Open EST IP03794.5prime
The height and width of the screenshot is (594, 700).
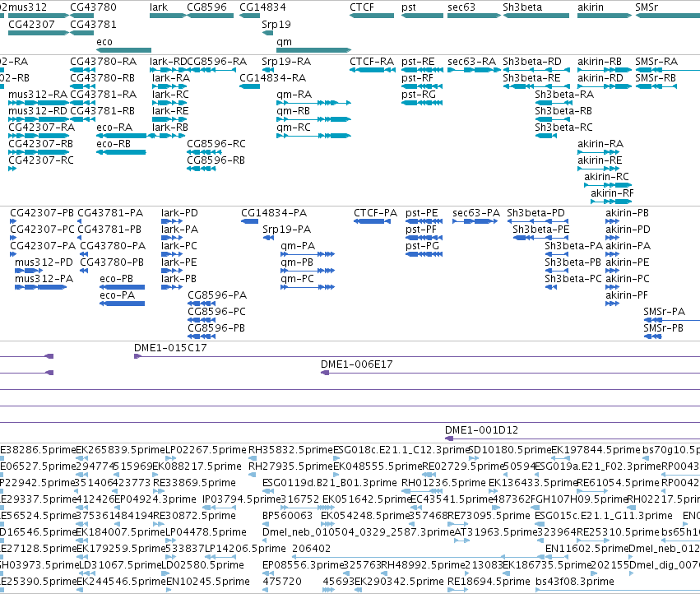pyautogui.click(x=242, y=499)
